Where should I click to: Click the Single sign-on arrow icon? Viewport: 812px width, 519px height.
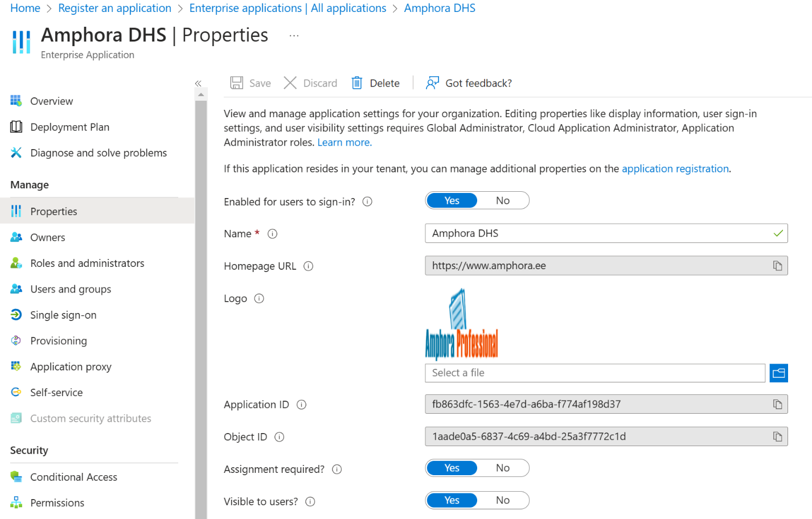[x=16, y=315]
